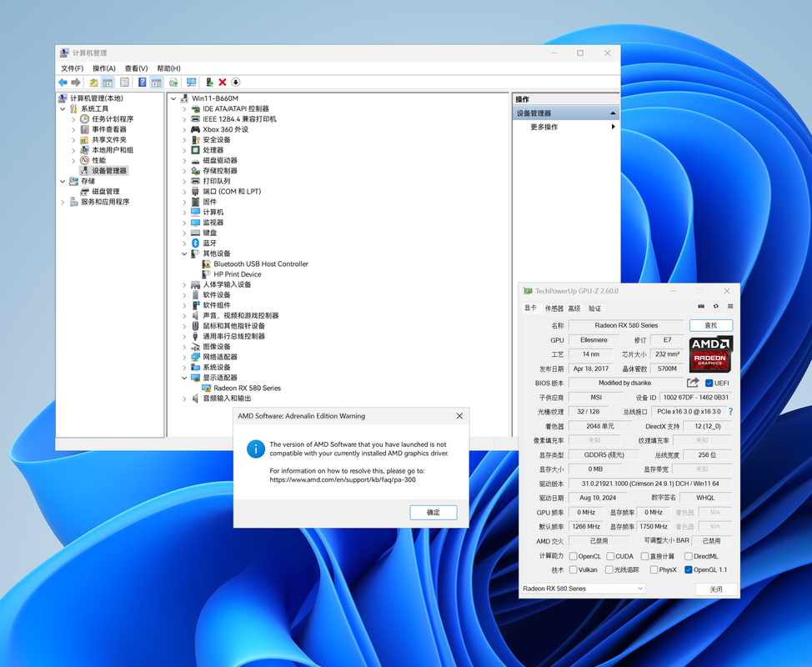
Task: Open 更多操作 in the actions pane
Action: pyautogui.click(x=544, y=127)
